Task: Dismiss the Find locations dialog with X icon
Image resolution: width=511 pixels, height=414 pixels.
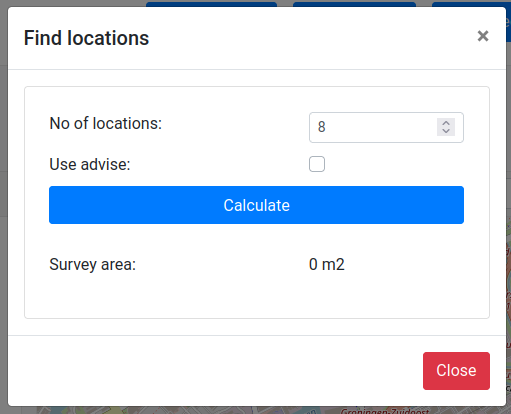Action: tap(483, 36)
